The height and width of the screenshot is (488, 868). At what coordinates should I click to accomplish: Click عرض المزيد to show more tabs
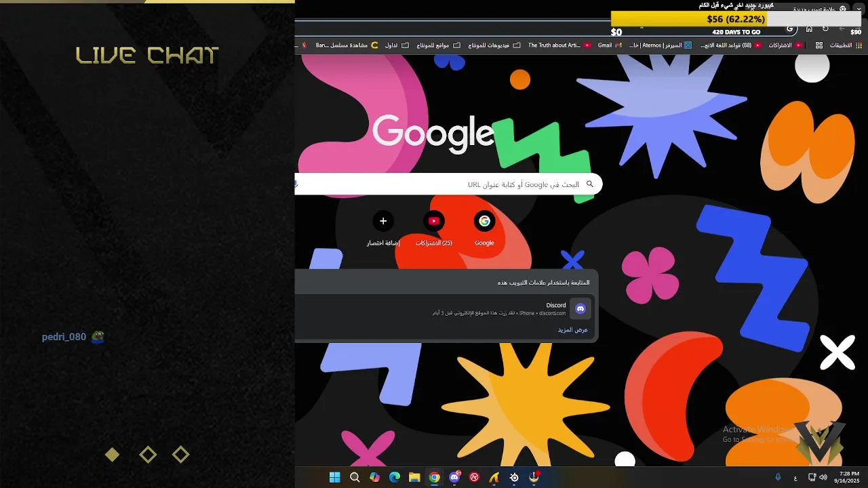(x=572, y=329)
